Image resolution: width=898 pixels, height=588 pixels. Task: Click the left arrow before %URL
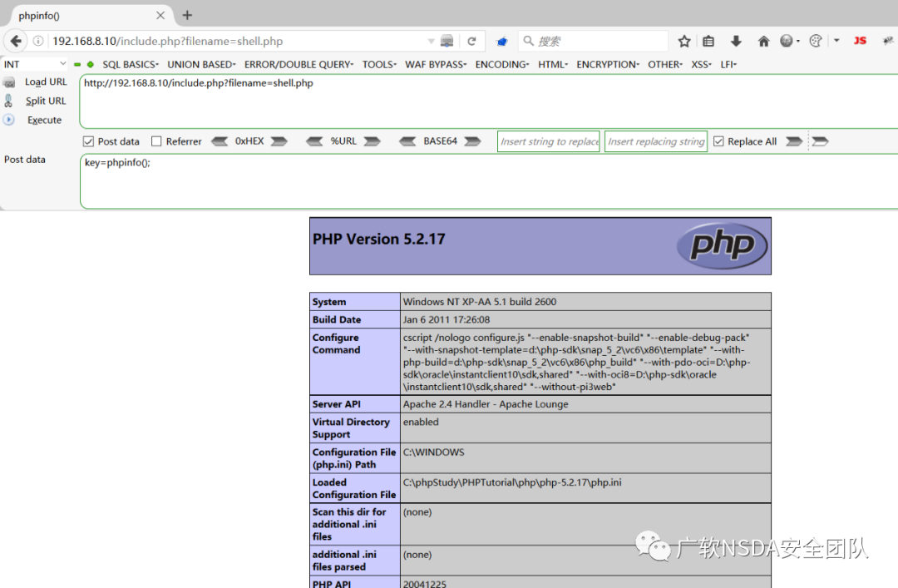pos(314,141)
